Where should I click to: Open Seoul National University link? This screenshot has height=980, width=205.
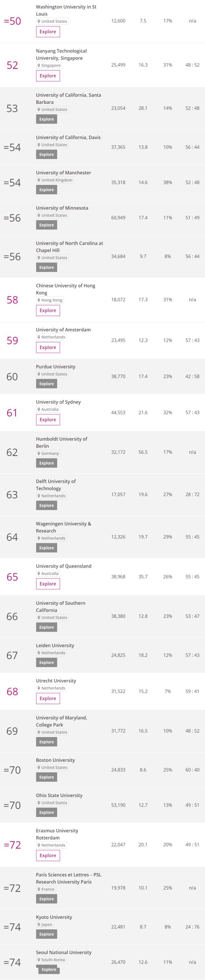coord(64,953)
